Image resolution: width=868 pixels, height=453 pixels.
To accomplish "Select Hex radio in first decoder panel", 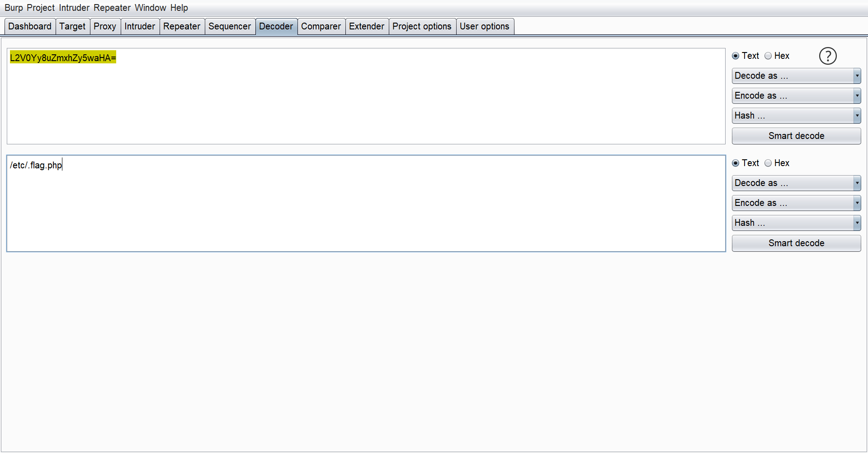I will pos(768,56).
